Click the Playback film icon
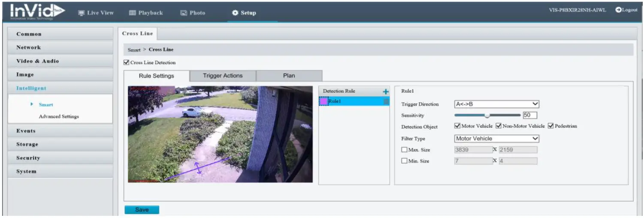The image size is (644, 218). point(133,13)
